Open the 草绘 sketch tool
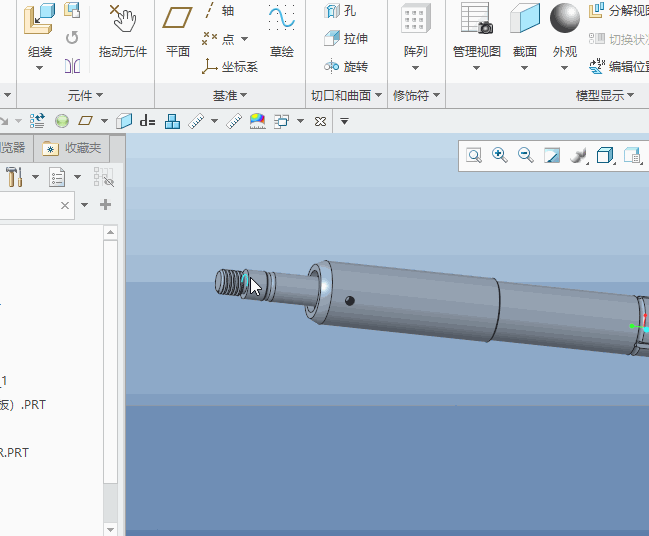Screen dimensions: 649x536 click(281, 31)
